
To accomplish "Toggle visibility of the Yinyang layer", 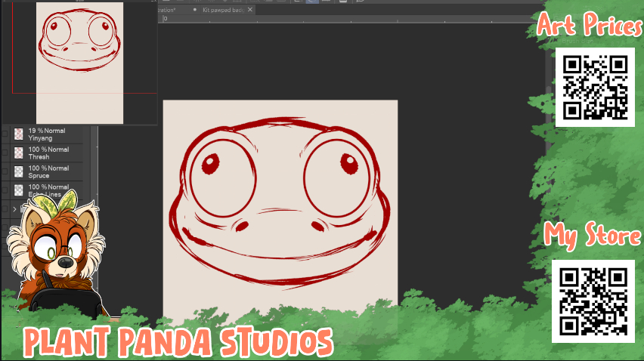I will click(x=5, y=134).
